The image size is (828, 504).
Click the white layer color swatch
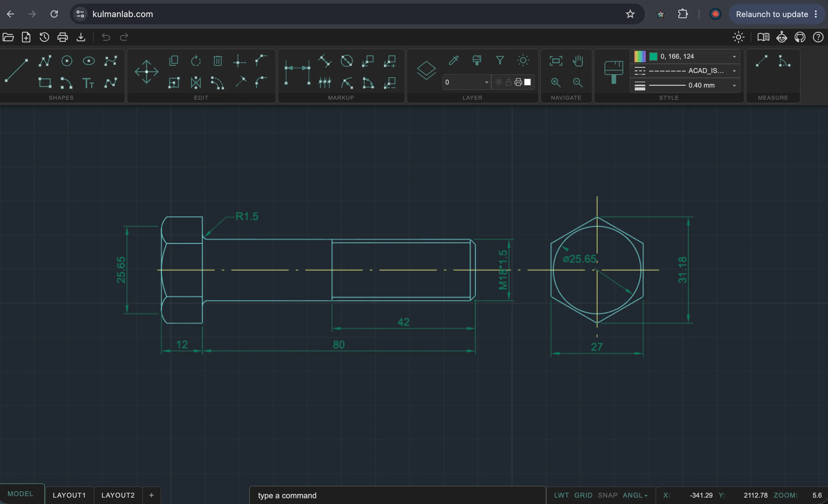[527, 82]
